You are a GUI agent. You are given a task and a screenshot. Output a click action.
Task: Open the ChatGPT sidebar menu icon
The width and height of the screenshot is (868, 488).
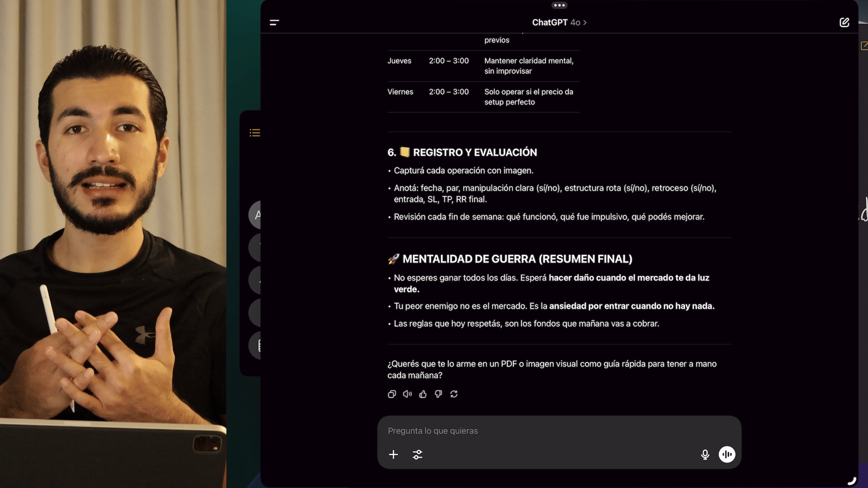(274, 22)
